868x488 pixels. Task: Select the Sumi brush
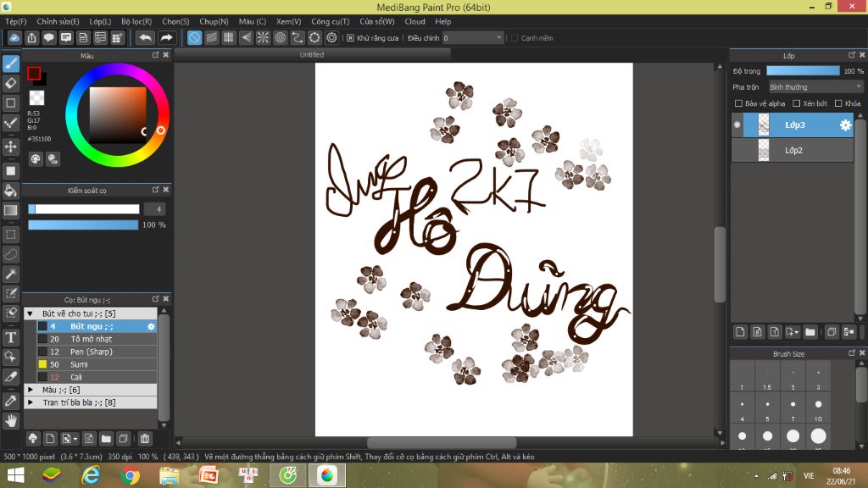(x=97, y=364)
